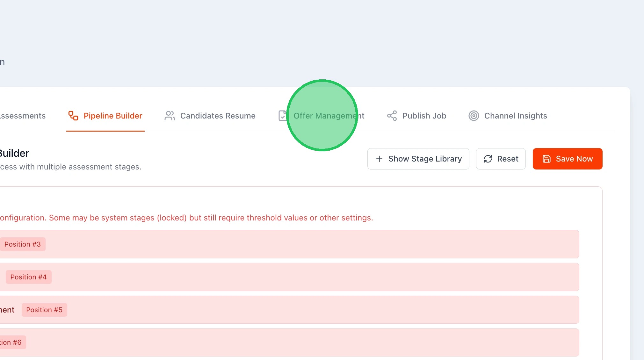This screenshot has height=360, width=644.
Task: Click the Offer Management document icon
Action: pyautogui.click(x=283, y=116)
